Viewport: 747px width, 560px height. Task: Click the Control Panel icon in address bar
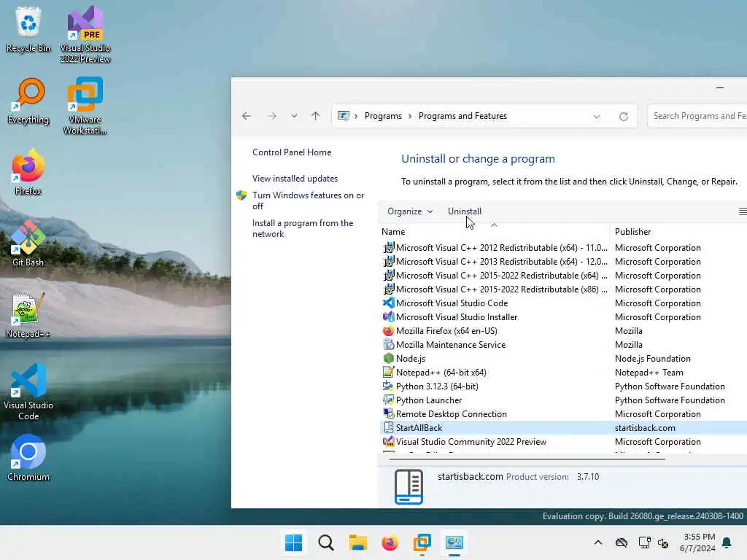[344, 116]
